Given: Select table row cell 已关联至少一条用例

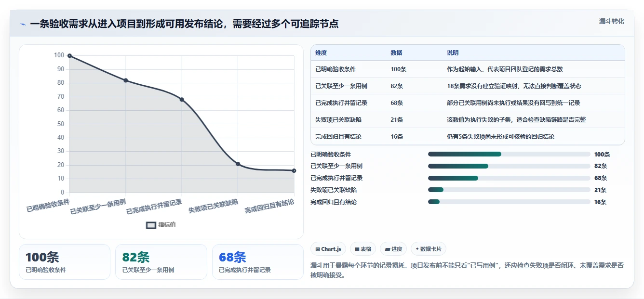Looking at the screenshot, I should (x=341, y=86).
